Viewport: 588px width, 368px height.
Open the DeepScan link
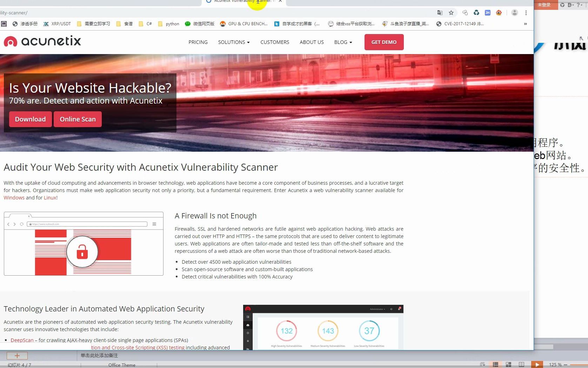(x=22, y=340)
